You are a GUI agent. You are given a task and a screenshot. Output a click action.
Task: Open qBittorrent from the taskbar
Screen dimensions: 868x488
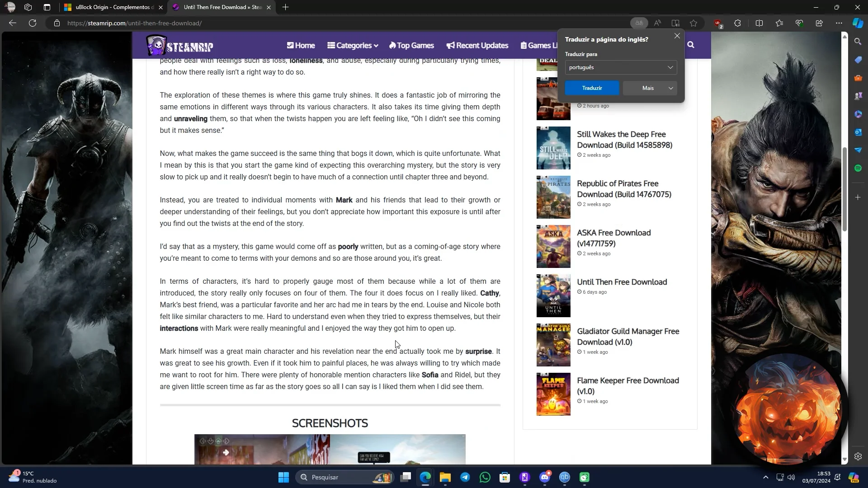(565, 477)
